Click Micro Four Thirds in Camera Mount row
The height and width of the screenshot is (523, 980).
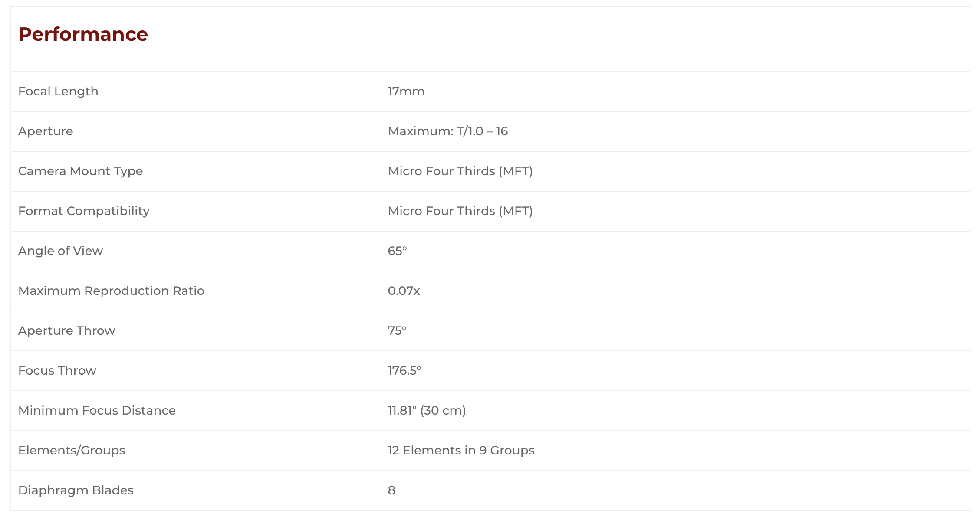coord(460,171)
